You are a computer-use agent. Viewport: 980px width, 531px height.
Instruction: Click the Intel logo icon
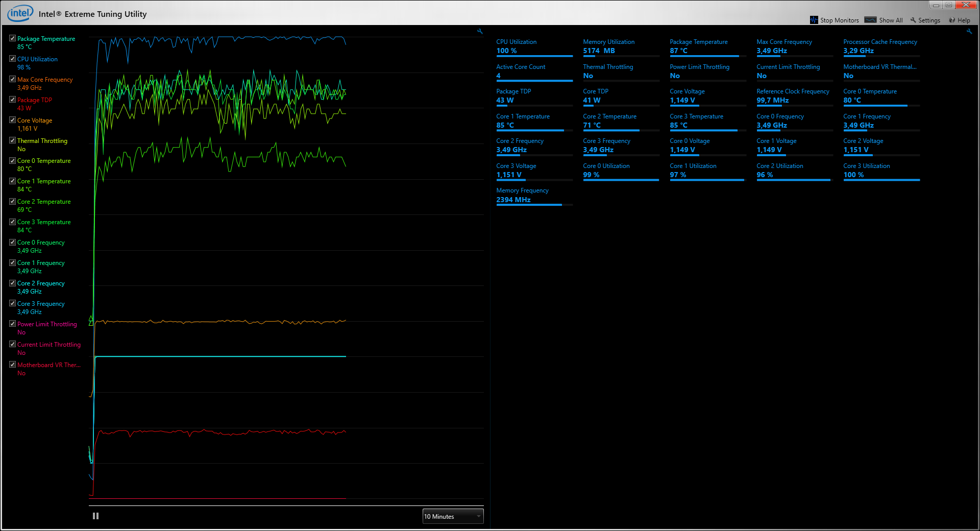pos(20,13)
